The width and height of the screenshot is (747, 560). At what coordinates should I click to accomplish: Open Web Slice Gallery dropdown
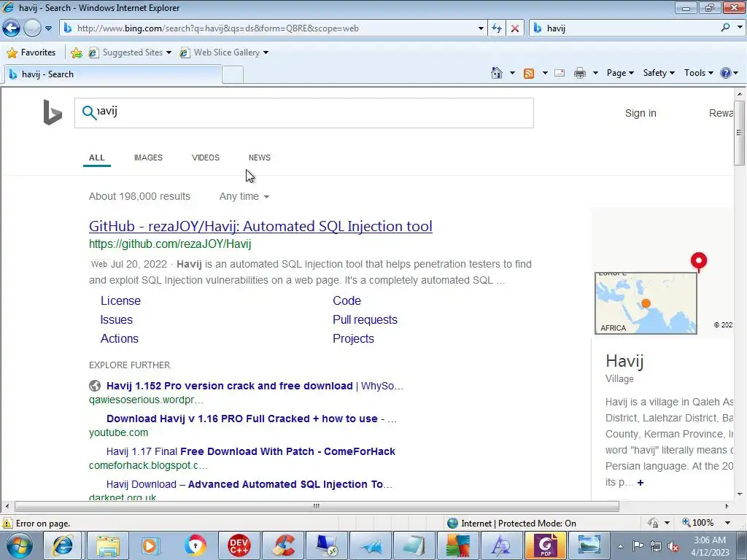click(224, 52)
